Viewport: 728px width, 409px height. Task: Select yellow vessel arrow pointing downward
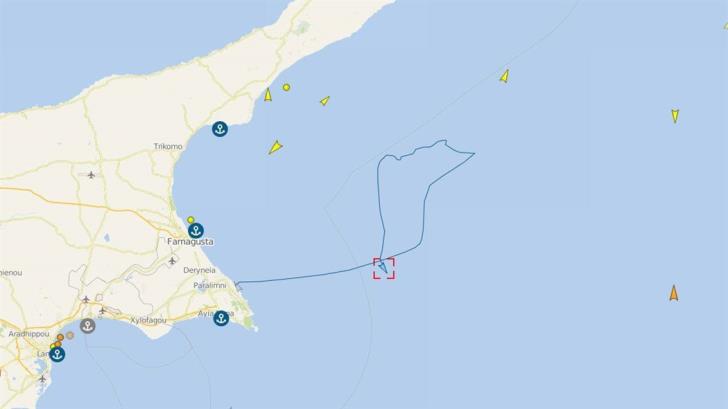[x=675, y=116]
